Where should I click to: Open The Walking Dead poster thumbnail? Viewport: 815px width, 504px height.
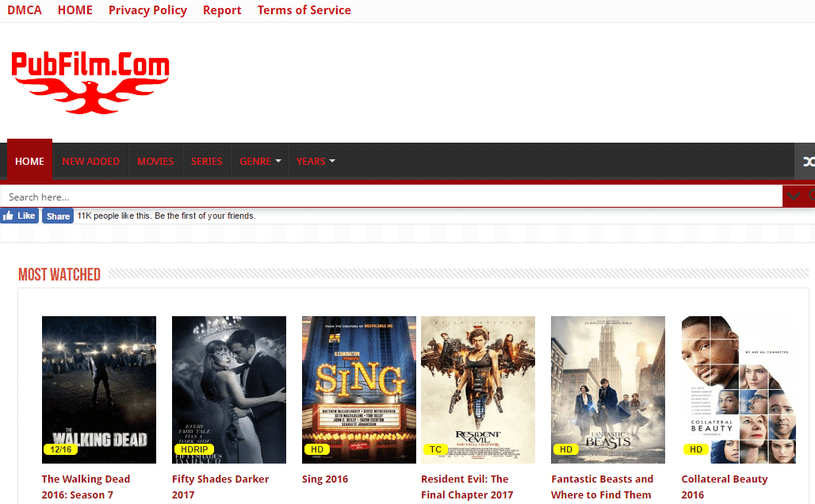point(99,390)
